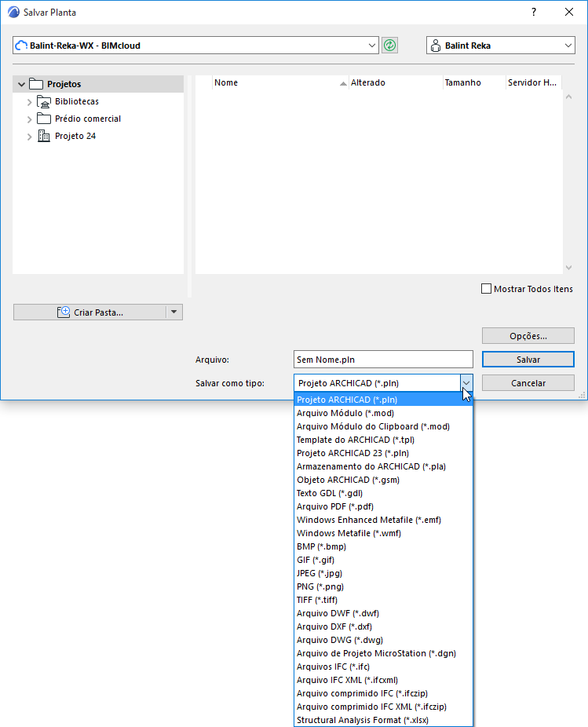Choose Arquivo IFC XML (*.ifcxml)
Image resolution: width=588 pixels, height=727 pixels.
point(384,680)
